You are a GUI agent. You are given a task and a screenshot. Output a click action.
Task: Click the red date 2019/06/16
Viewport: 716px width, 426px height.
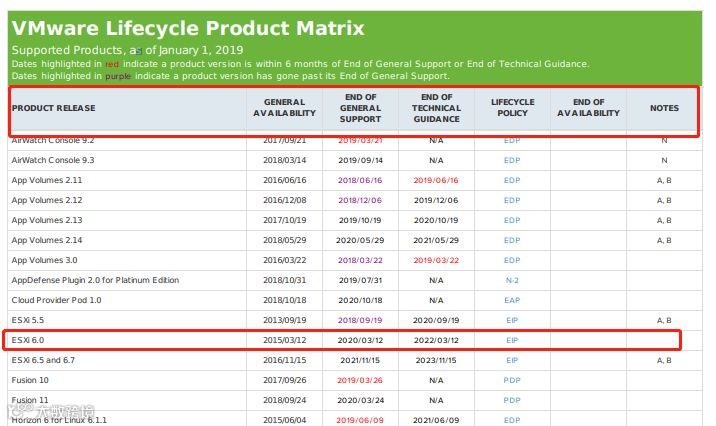436,180
